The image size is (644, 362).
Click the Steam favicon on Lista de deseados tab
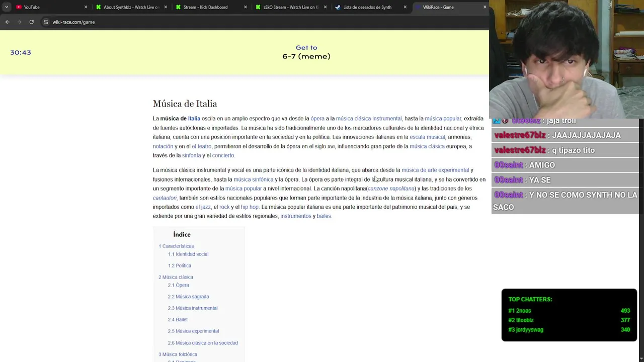point(338,7)
